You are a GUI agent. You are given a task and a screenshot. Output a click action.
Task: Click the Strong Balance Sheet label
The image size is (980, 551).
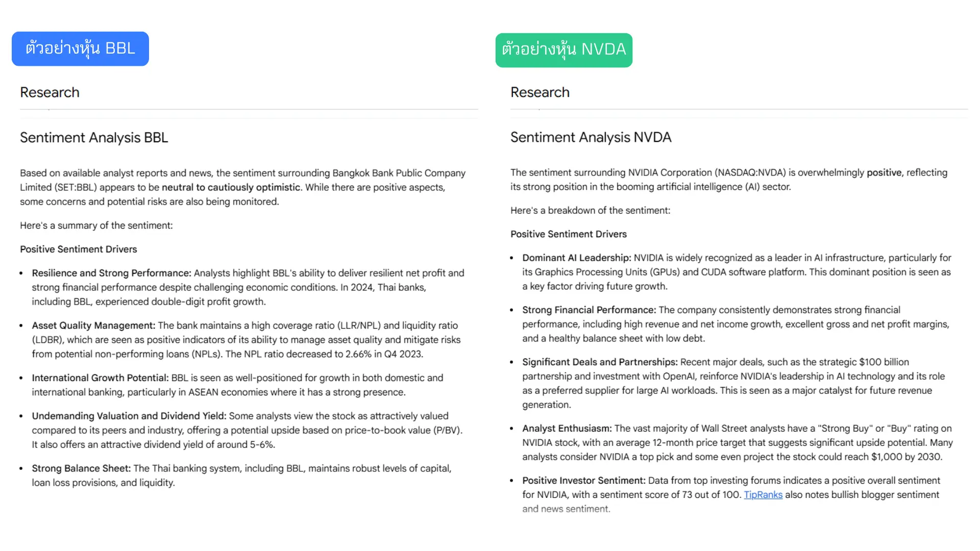tap(81, 468)
